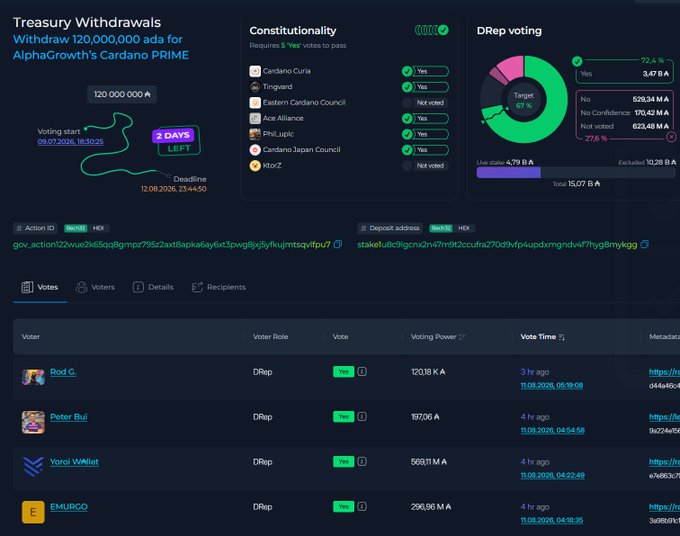Click Tingvard's Yes vote pill
The width and height of the screenshot is (680, 536).
425,87
